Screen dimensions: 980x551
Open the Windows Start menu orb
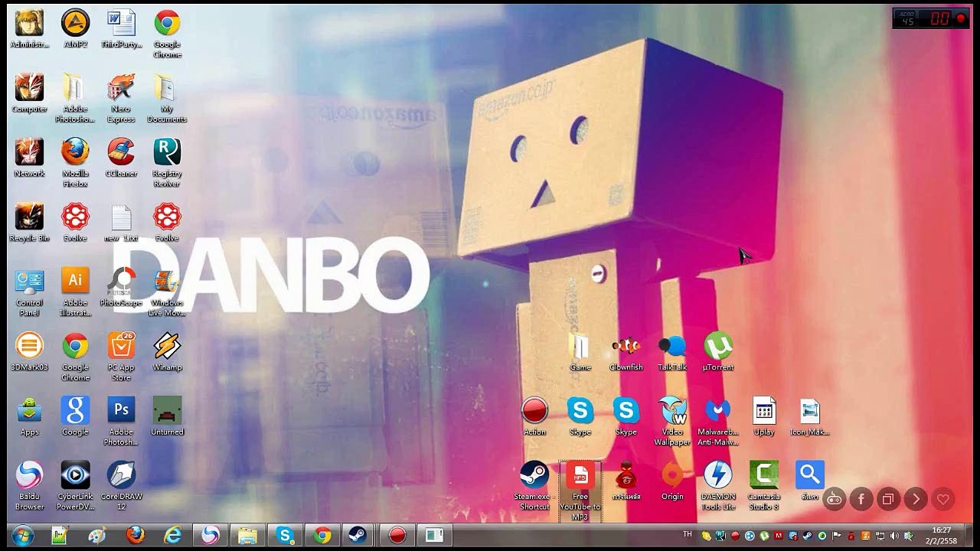[23, 535]
